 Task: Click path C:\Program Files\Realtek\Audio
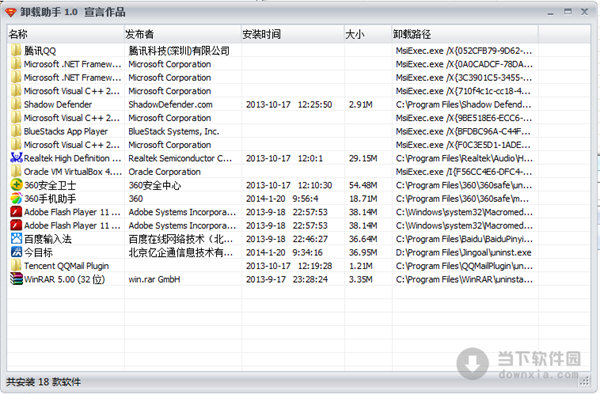click(464, 158)
